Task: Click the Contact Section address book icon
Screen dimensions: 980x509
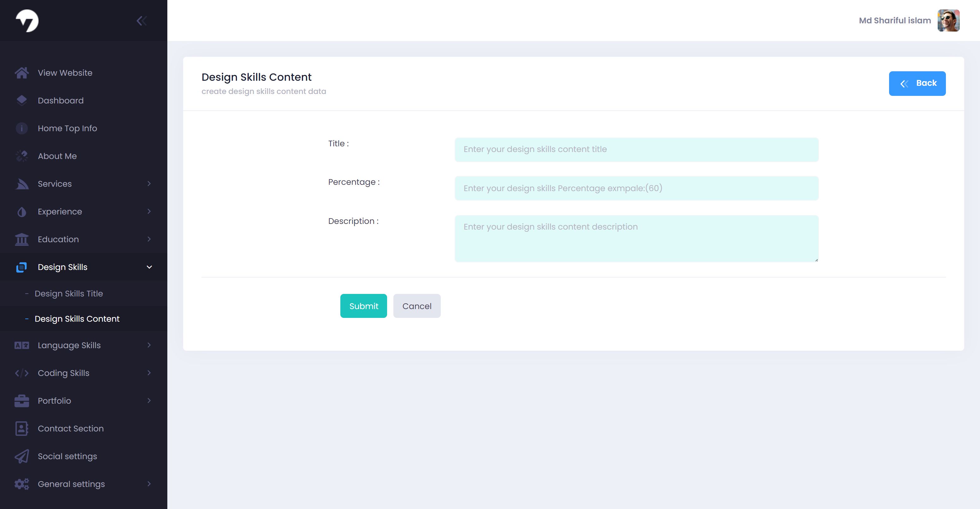Action: [x=22, y=428]
